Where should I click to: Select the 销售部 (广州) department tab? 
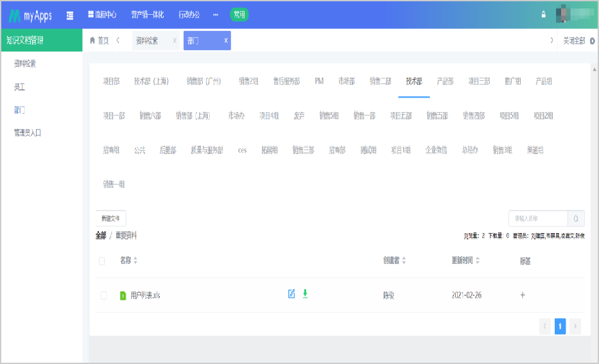pyautogui.click(x=204, y=82)
